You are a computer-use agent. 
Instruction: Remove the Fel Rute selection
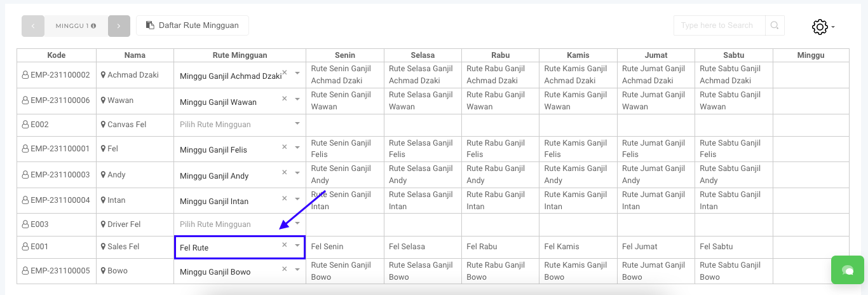click(285, 245)
